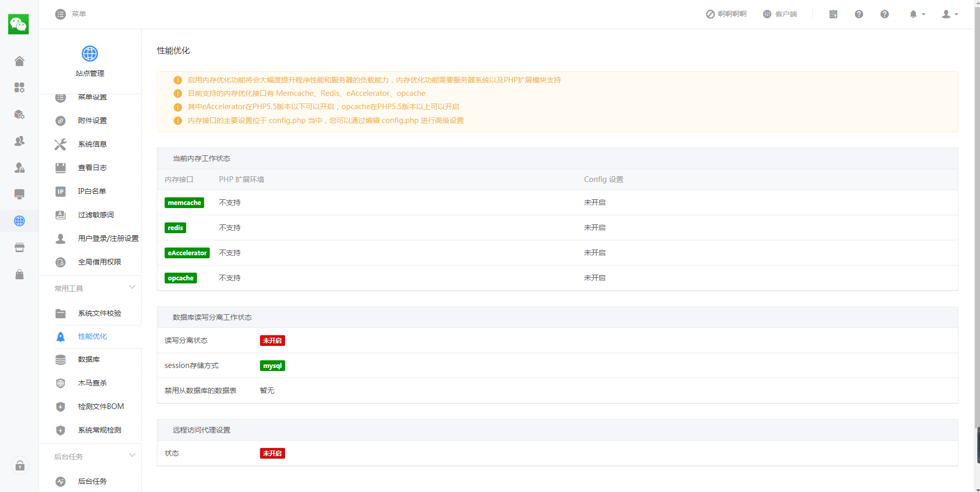Click the 内存接口 column header

pos(179,179)
